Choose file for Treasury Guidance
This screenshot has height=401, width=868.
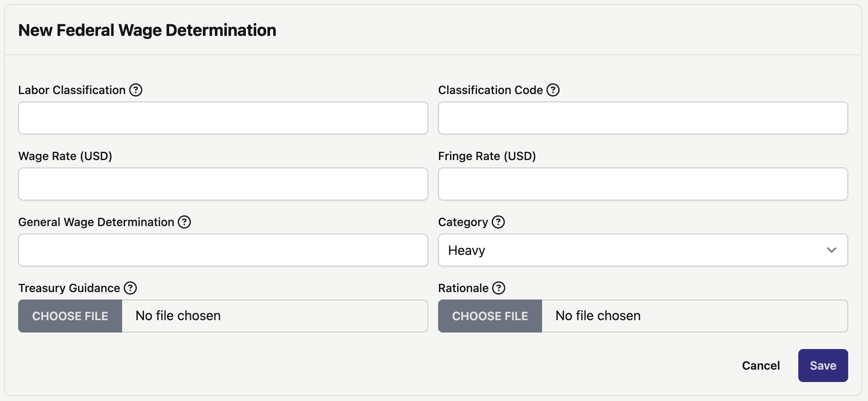pyautogui.click(x=70, y=316)
